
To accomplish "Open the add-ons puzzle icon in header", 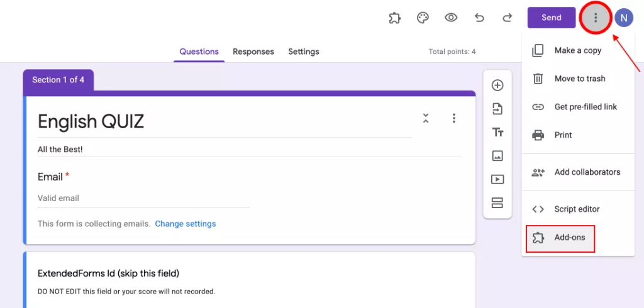I will [395, 18].
